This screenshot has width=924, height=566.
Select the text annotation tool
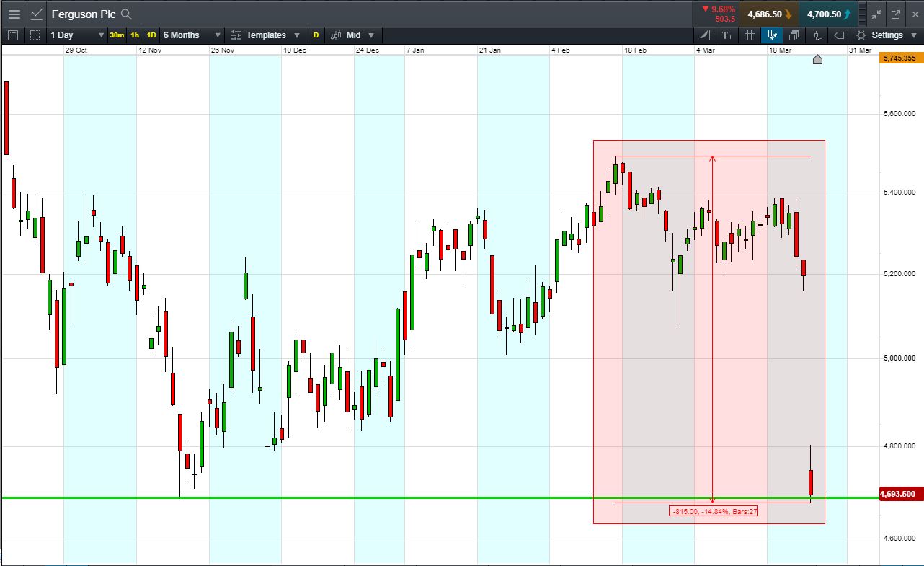click(727, 35)
